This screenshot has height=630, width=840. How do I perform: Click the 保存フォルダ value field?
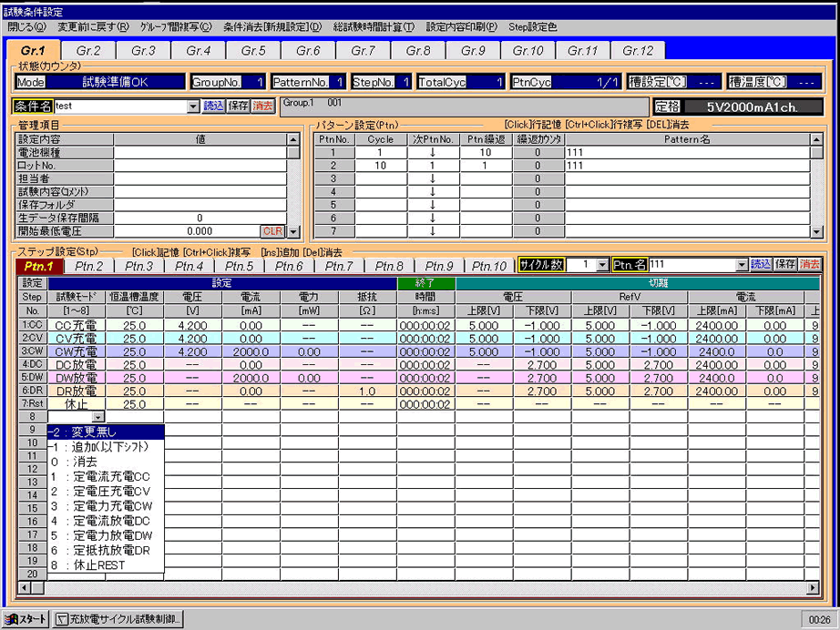click(x=200, y=205)
